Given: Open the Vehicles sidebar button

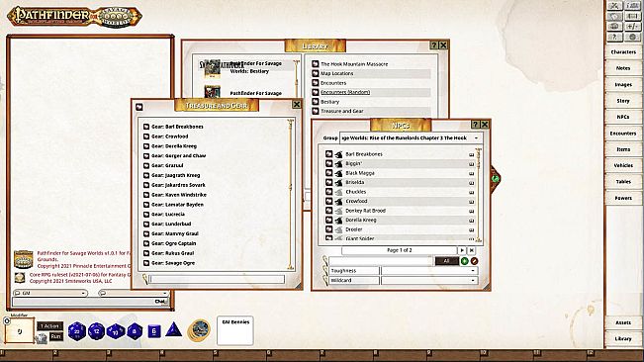Looking at the screenshot, I should pyautogui.click(x=623, y=165).
